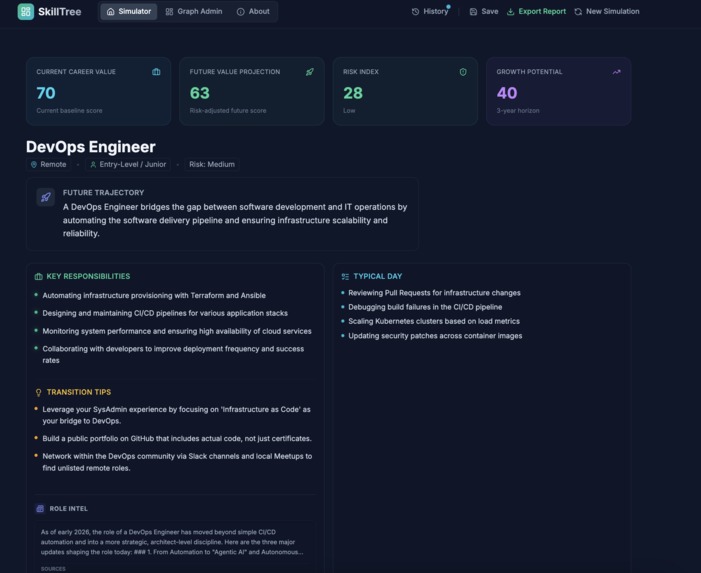Click the Role Intel summary paragraph

(172, 542)
